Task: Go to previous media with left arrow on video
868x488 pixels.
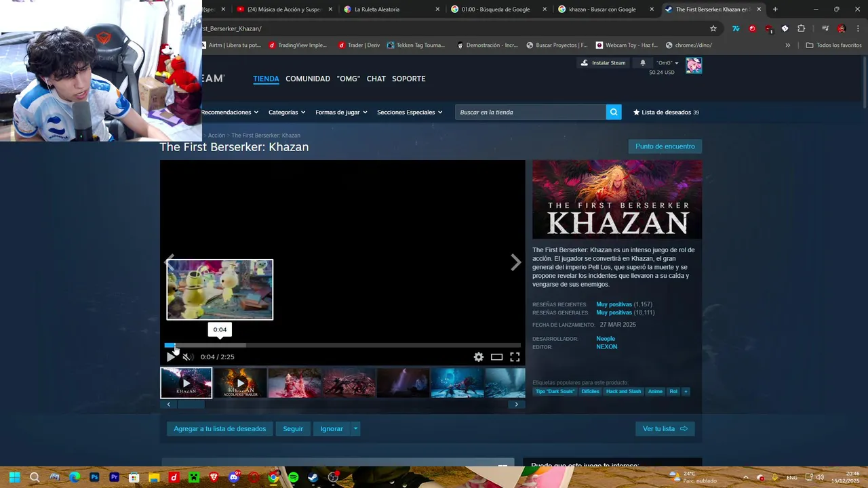Action: 170,263
